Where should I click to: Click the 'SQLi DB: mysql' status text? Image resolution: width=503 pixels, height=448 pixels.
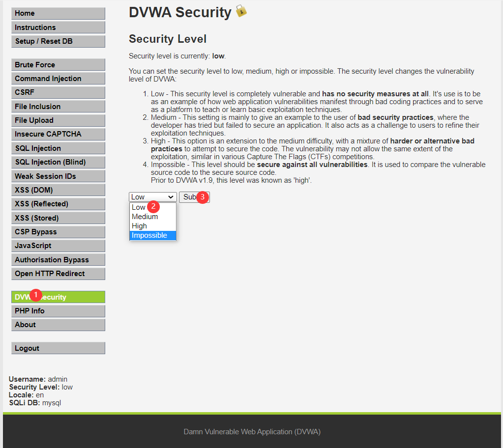click(x=34, y=403)
